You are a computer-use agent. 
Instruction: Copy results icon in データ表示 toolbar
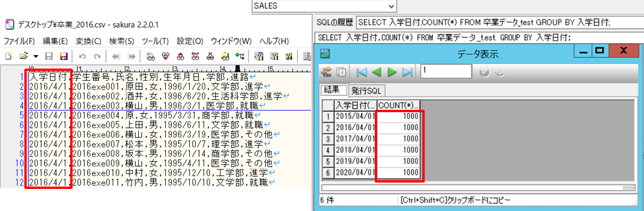341,72
